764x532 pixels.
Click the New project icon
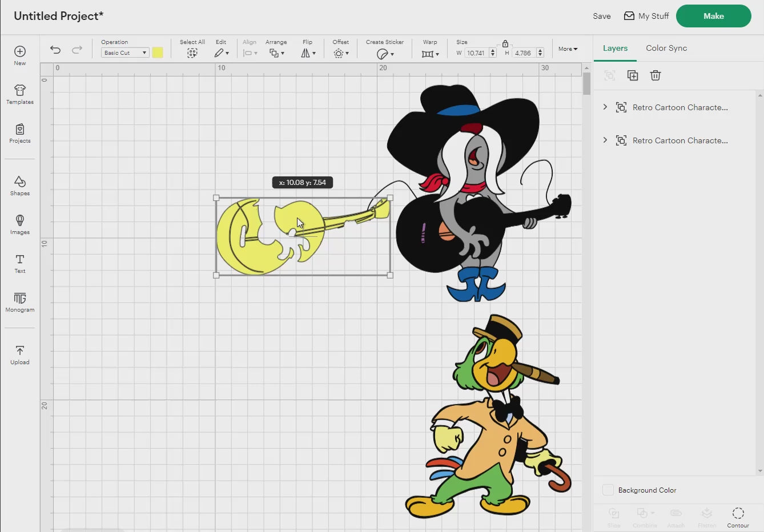point(20,51)
